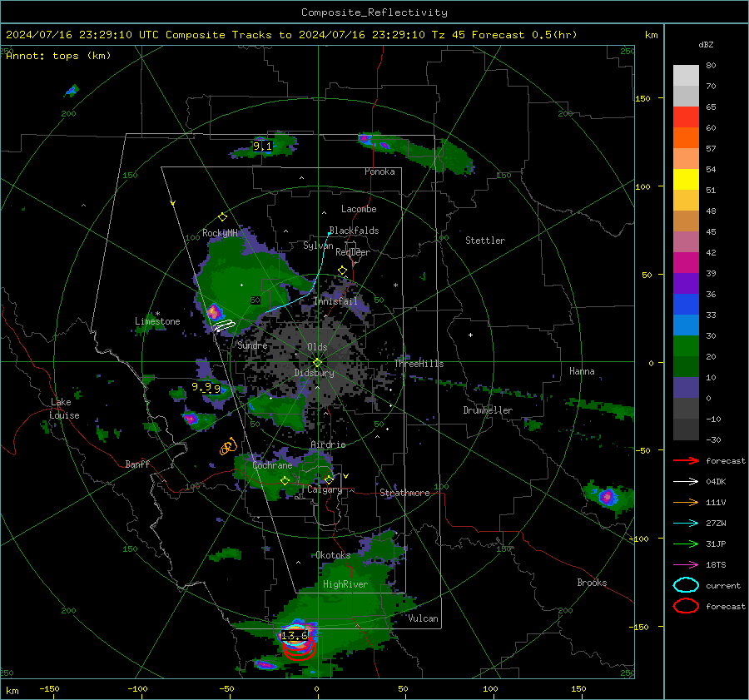
Task: Click the Composite_Reflectivity title
Action: pyautogui.click(x=374, y=12)
